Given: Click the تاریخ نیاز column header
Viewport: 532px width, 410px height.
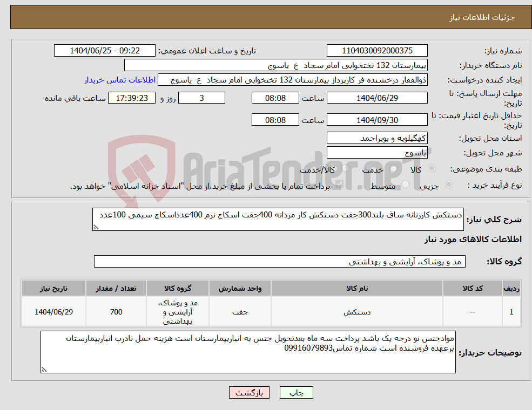Looking at the screenshot, I should (53, 289).
